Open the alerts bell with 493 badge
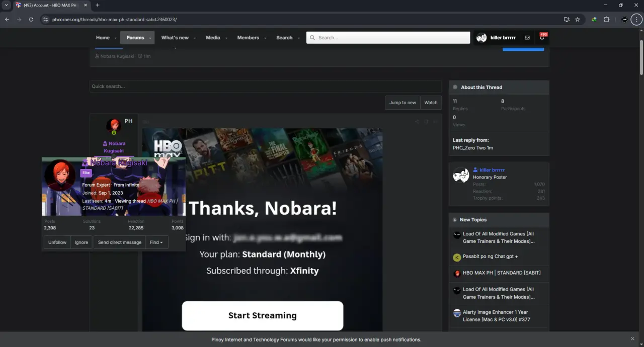 tap(542, 38)
